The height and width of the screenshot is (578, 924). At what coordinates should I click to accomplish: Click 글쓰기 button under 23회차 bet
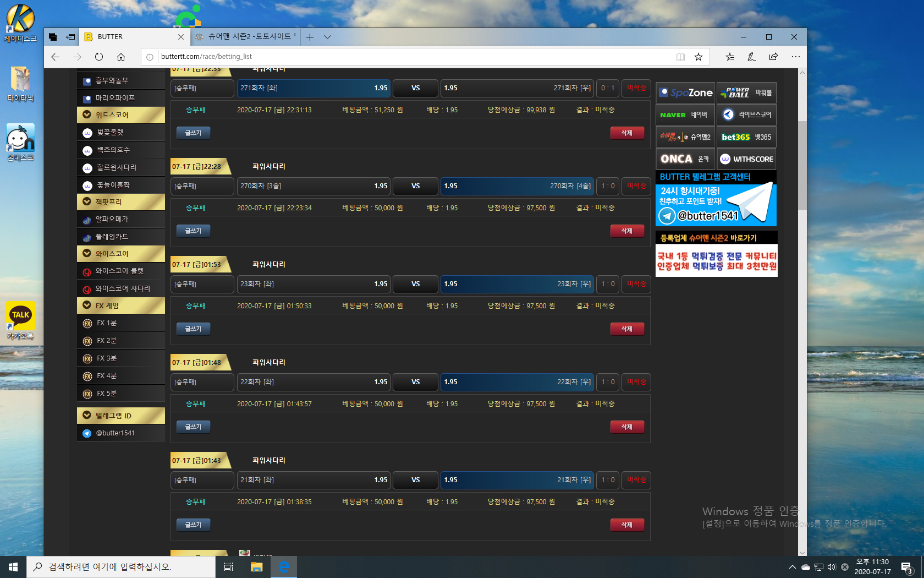(193, 329)
